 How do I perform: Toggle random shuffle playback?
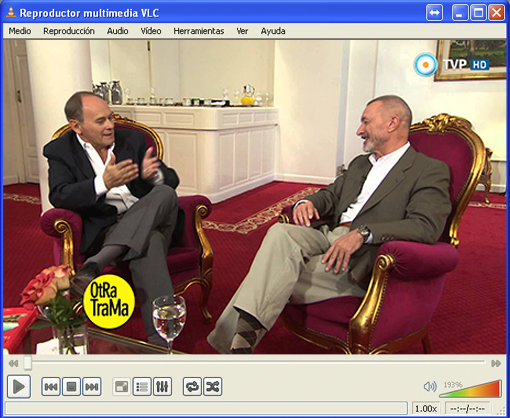click(213, 387)
